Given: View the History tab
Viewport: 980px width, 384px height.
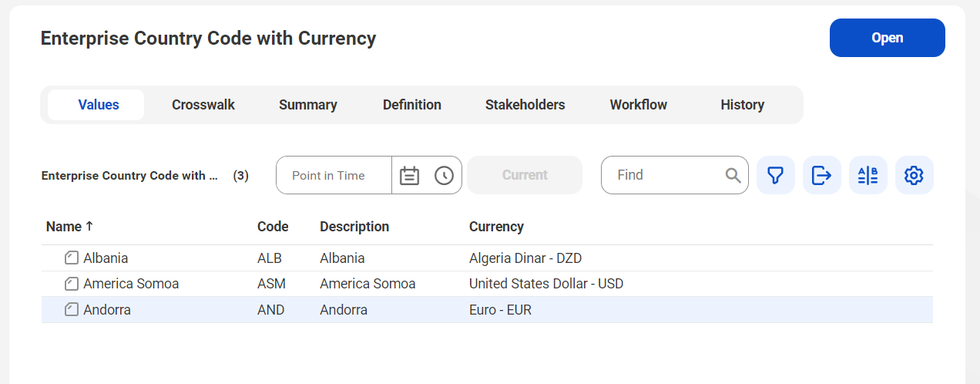Looking at the screenshot, I should [x=743, y=105].
